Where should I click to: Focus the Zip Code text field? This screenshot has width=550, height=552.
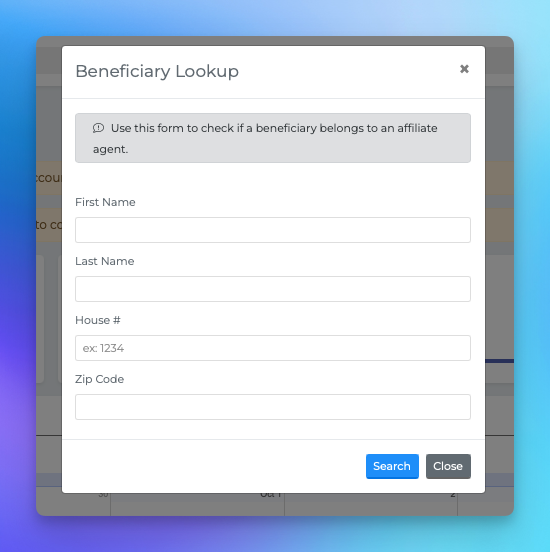[273, 407]
